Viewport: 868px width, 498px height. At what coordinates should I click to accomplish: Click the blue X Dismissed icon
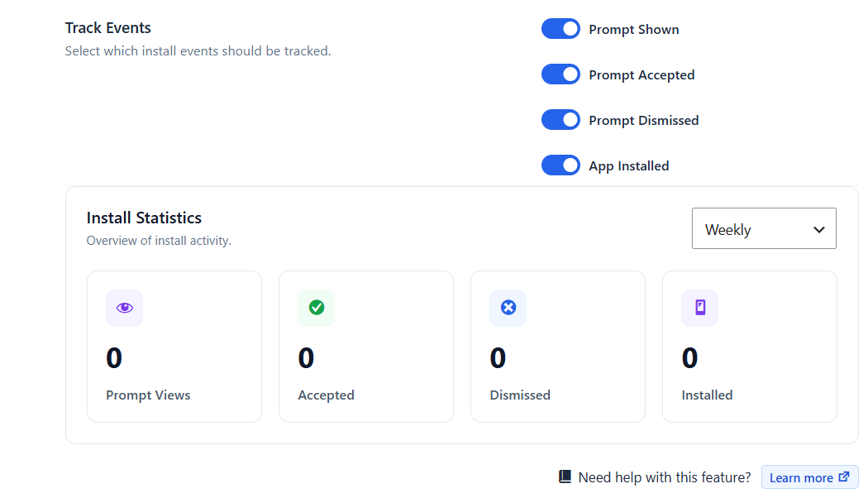pyautogui.click(x=508, y=308)
